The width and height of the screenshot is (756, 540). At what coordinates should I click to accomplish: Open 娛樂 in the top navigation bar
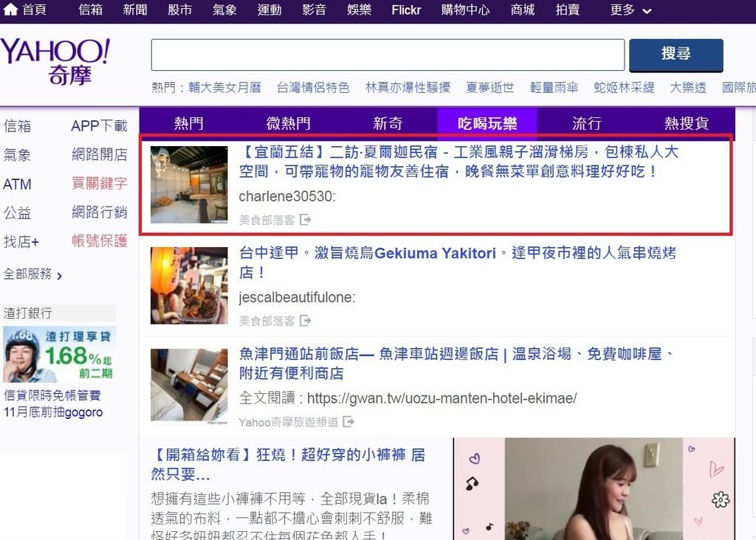pyautogui.click(x=360, y=10)
